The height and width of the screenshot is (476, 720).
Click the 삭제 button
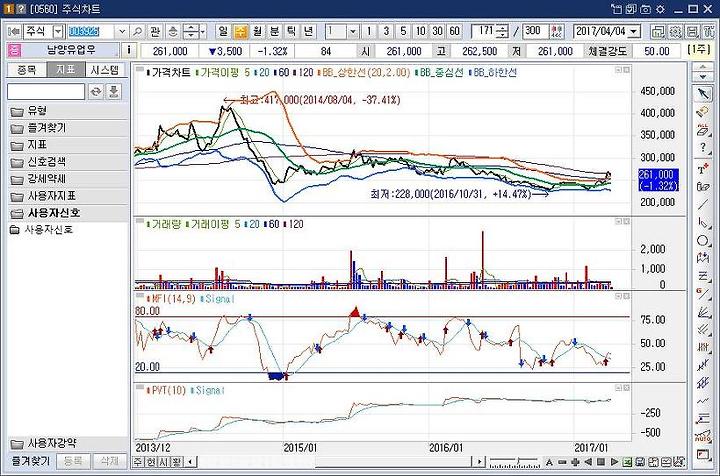[x=109, y=461]
